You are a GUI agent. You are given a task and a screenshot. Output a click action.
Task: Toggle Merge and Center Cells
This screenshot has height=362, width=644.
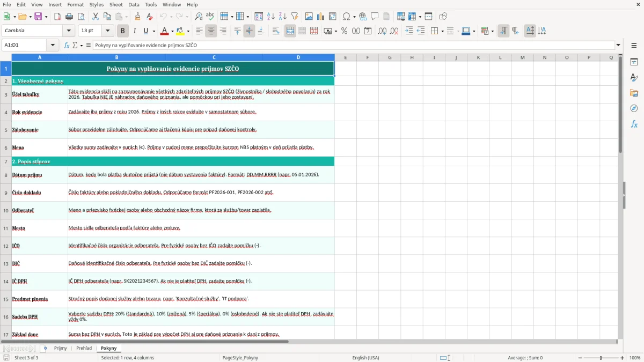point(290,31)
